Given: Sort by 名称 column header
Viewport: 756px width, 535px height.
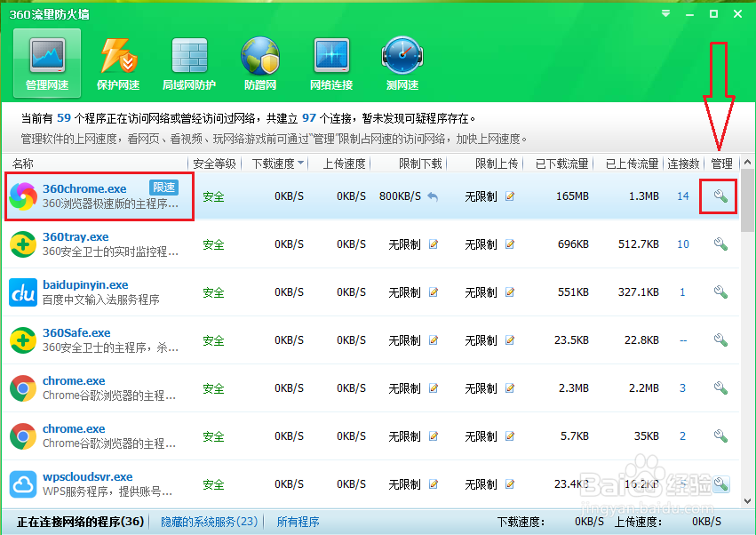Looking at the screenshot, I should (23, 164).
